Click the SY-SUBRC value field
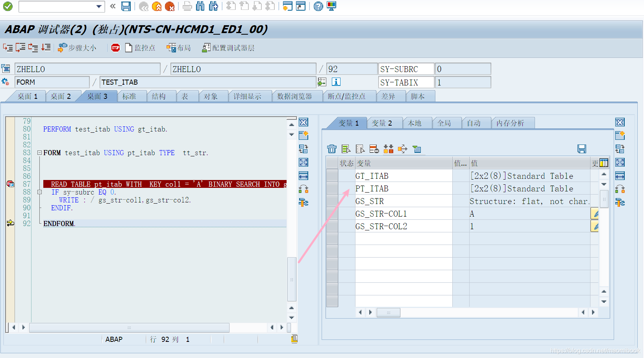 point(463,69)
